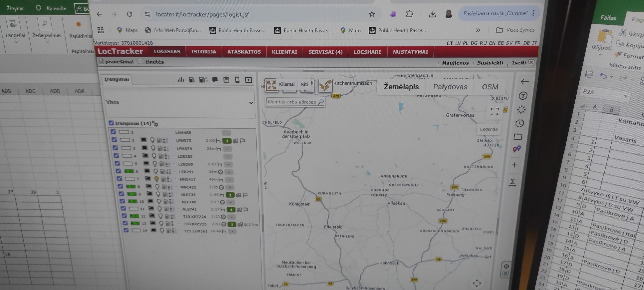The width and height of the screenshot is (644, 290).
Task: Open the Legenda button on map
Action: coord(489,129)
